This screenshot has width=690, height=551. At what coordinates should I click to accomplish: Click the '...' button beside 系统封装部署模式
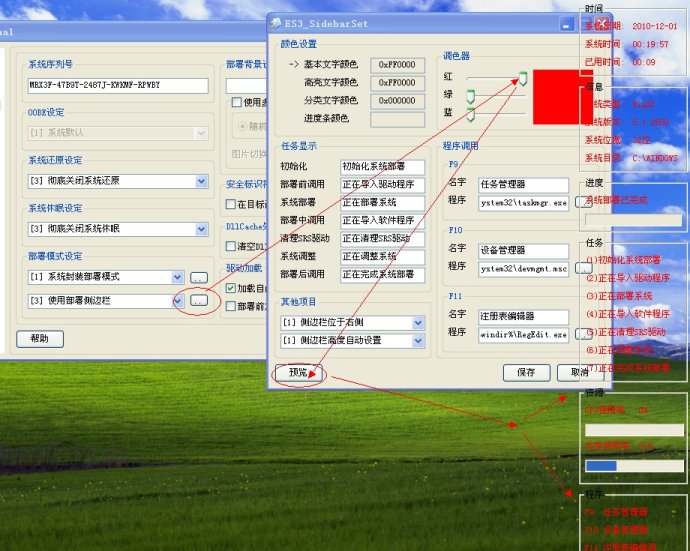(199, 277)
